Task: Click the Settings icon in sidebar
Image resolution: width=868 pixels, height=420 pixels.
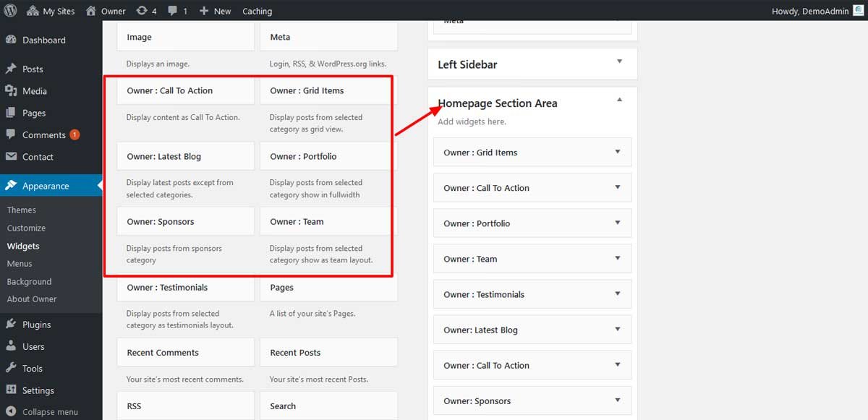Action: coord(11,390)
